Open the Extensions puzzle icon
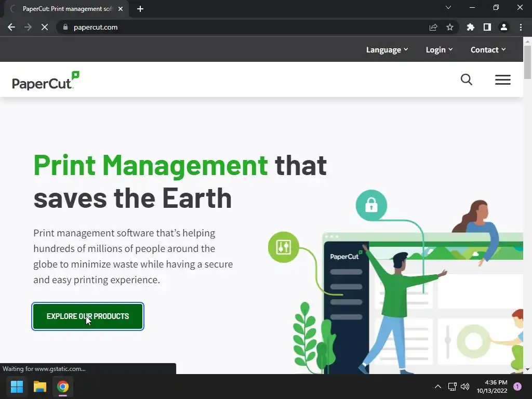The height and width of the screenshot is (399, 532). pyautogui.click(x=470, y=27)
